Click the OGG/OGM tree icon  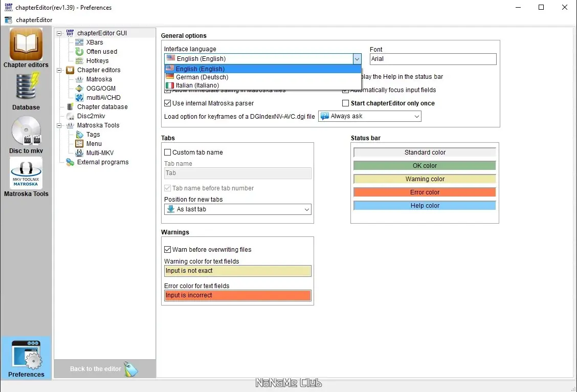click(79, 89)
